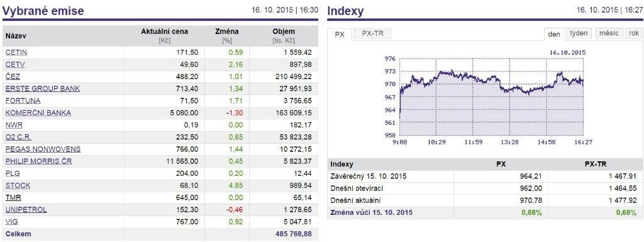644x242 pixels.
Task: Open PEGAS NONWOVENS stock details
Action: tap(43, 149)
